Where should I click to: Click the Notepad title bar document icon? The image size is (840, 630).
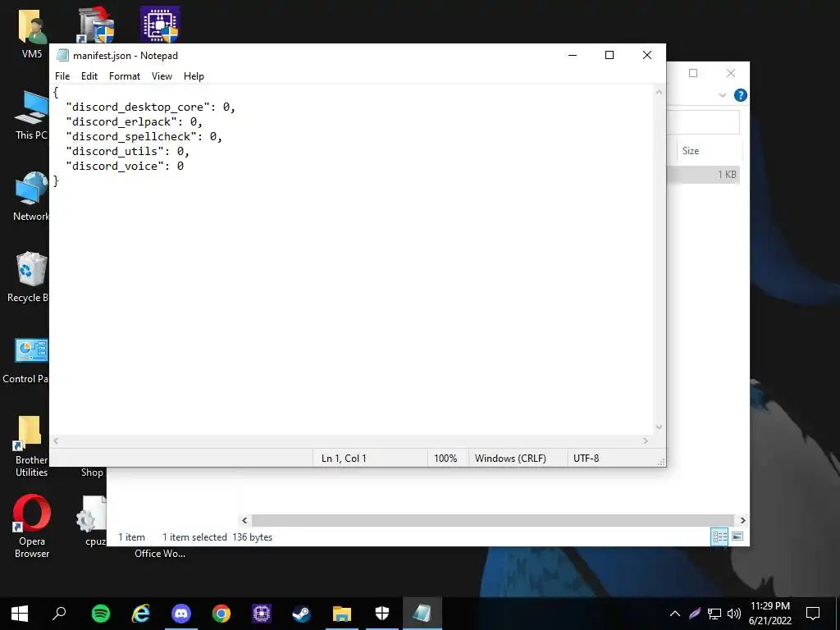click(x=62, y=55)
